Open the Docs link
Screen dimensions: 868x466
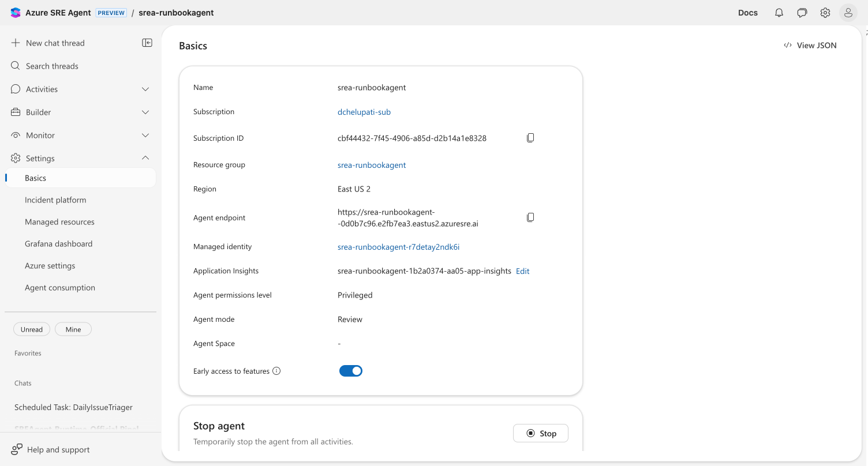[x=748, y=13]
